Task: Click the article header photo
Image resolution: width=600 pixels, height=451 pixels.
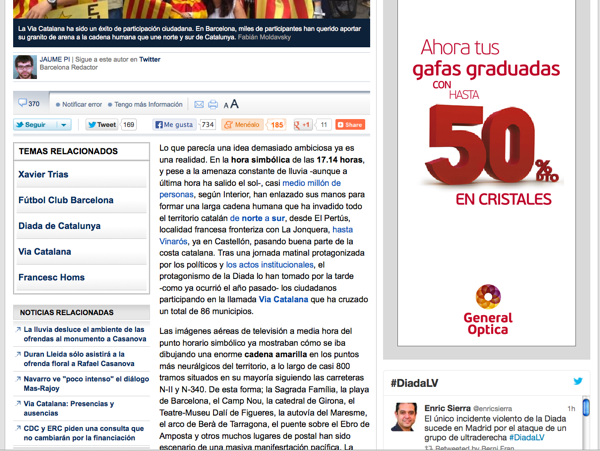Action: coord(191,9)
